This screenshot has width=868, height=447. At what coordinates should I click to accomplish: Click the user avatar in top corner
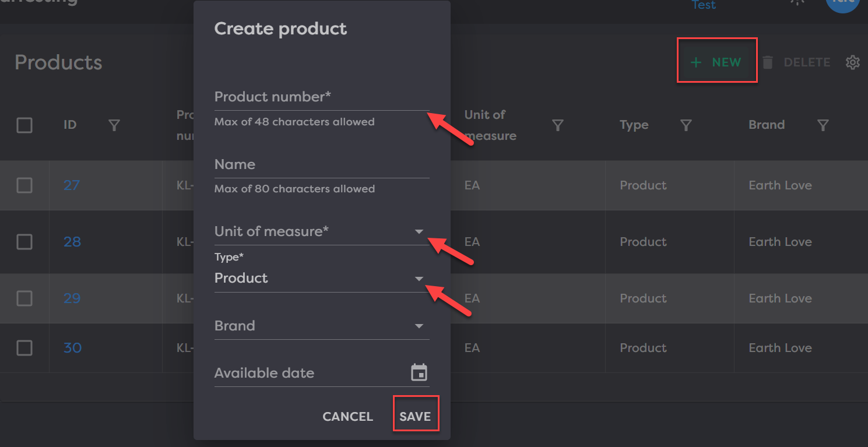click(842, 5)
